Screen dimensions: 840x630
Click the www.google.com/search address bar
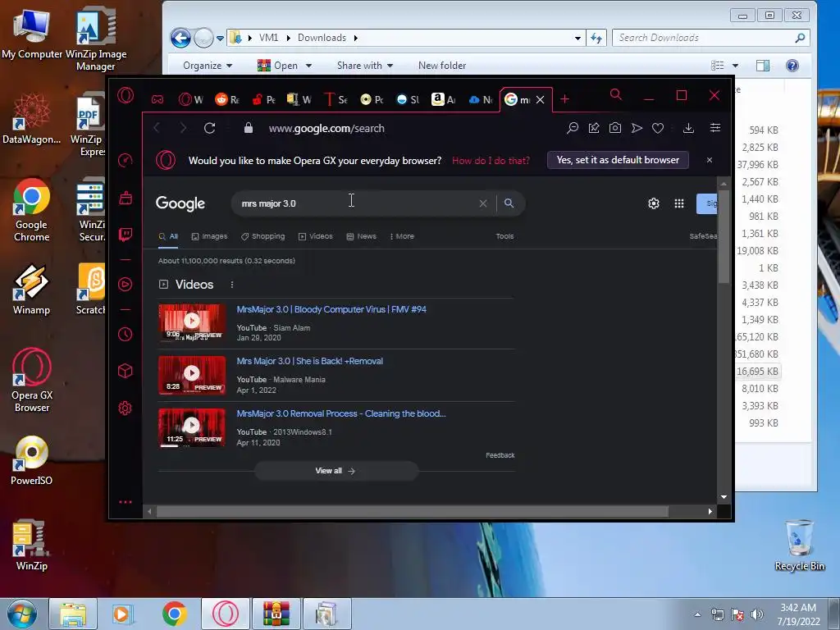(326, 128)
